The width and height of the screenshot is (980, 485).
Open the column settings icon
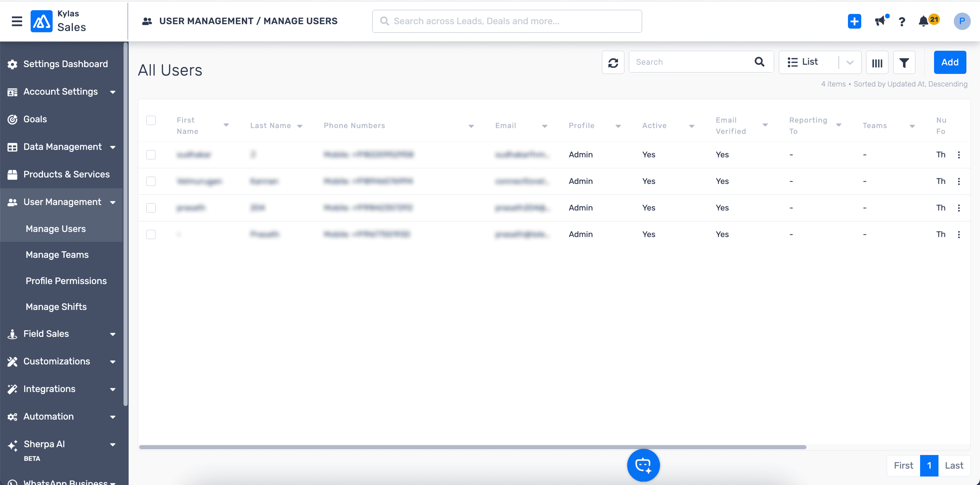(877, 62)
